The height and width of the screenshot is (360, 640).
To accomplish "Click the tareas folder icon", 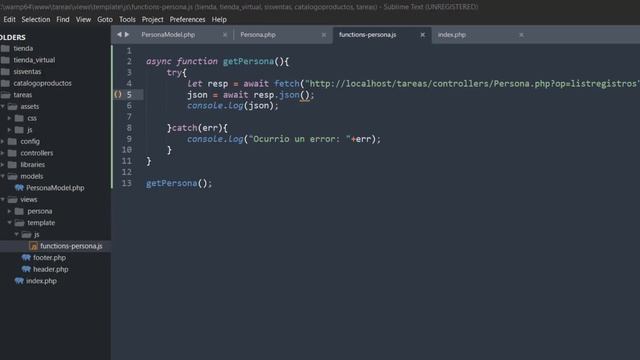I will [x=5, y=95].
